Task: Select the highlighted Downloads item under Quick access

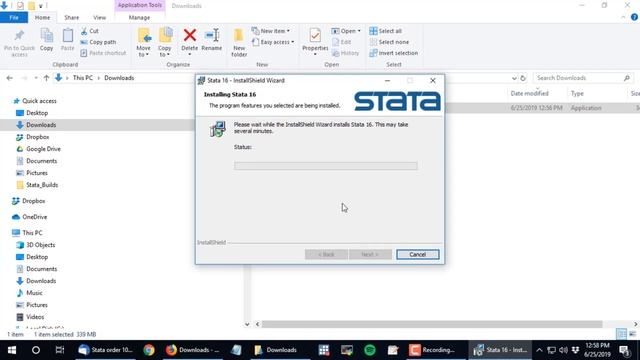Action: click(41, 125)
